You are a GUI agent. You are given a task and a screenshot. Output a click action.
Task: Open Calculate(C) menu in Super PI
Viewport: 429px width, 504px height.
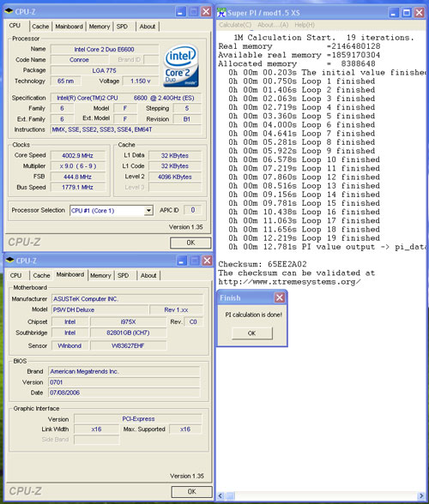(x=235, y=25)
